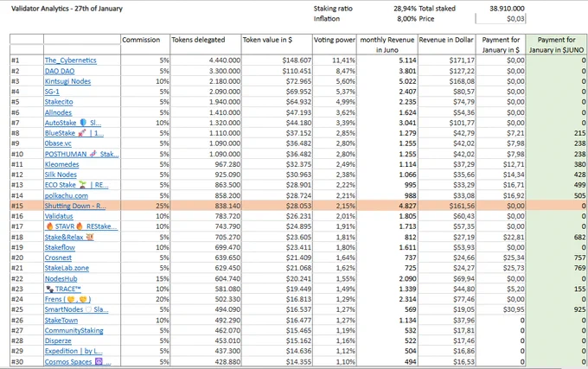Select the $JUNO payment cell 682
Screen dimensions: 588x369
(557, 237)
